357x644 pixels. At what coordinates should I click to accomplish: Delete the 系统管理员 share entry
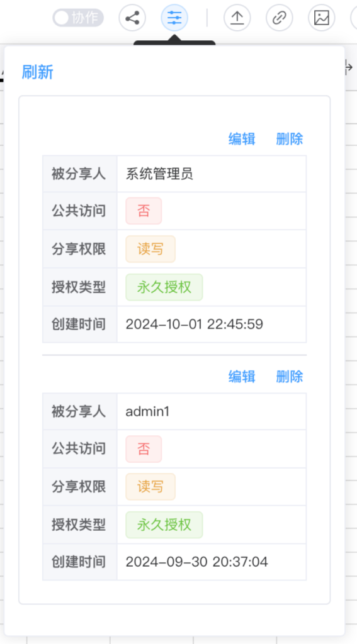coord(290,139)
